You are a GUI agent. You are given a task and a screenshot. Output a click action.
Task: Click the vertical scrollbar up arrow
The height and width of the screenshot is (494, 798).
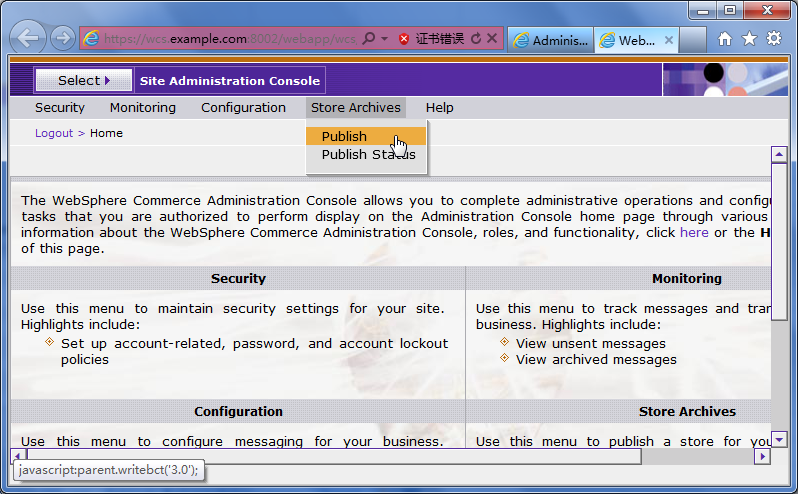tap(779, 154)
